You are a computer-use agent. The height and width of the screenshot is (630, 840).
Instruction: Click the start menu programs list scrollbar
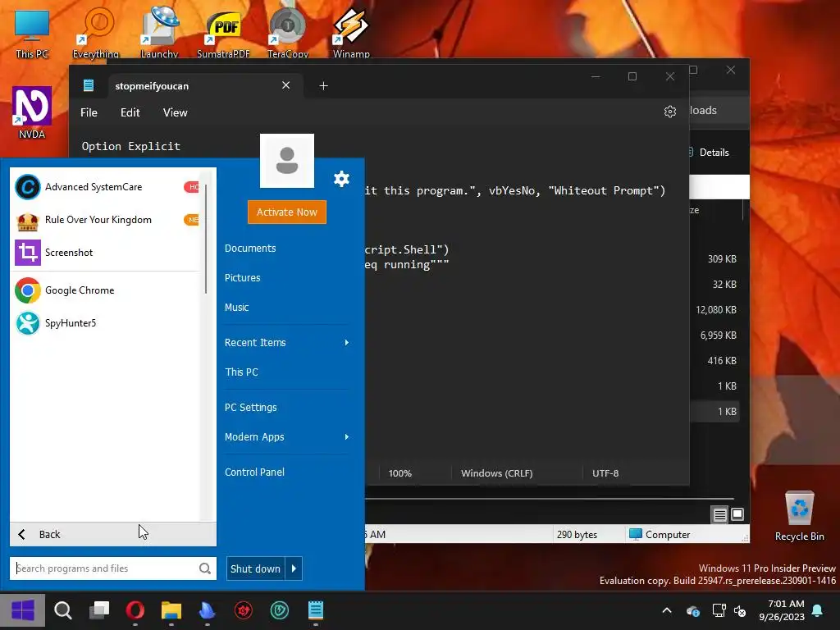click(206, 239)
